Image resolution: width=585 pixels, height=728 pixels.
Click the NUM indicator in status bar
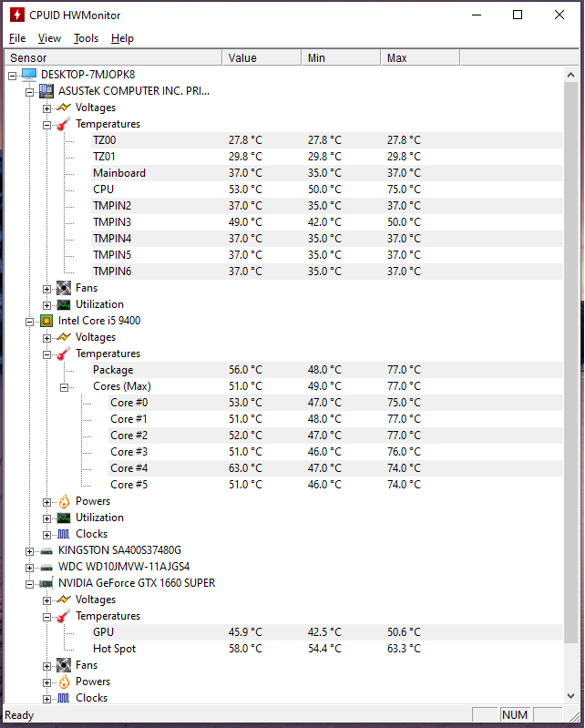click(x=515, y=715)
